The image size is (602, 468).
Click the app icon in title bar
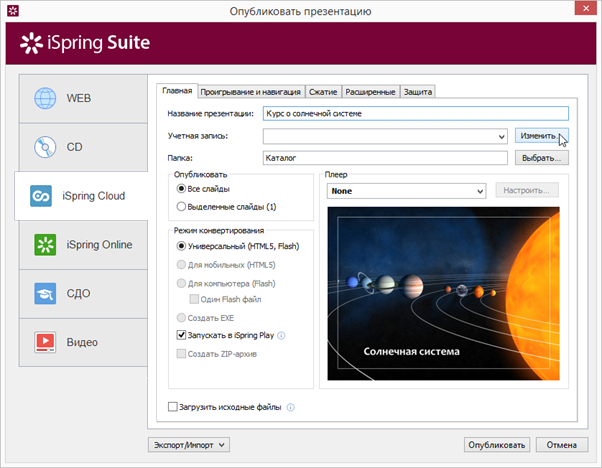[x=13, y=11]
